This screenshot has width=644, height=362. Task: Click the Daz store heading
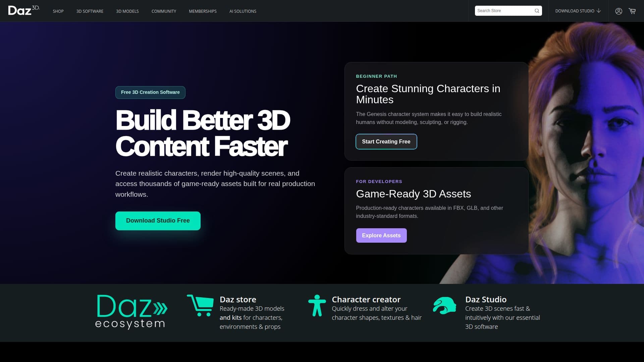(238, 299)
